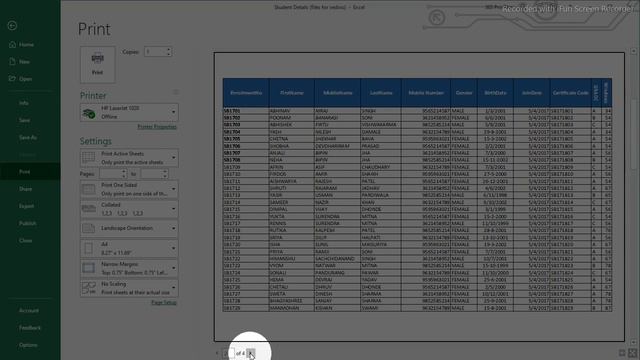Toggle Show Margins in print preview
Screen dimensions: 640x360
(622, 353)
